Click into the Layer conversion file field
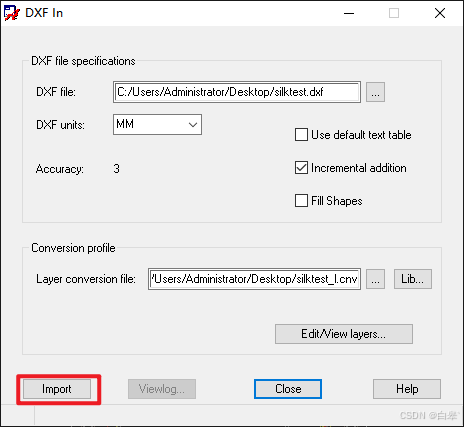Viewport: 464px width, 427px height. click(254, 279)
